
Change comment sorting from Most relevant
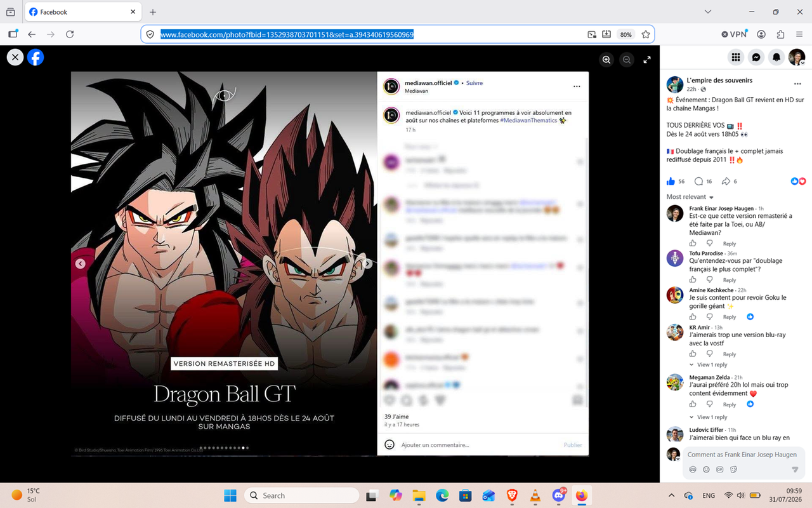click(x=690, y=197)
